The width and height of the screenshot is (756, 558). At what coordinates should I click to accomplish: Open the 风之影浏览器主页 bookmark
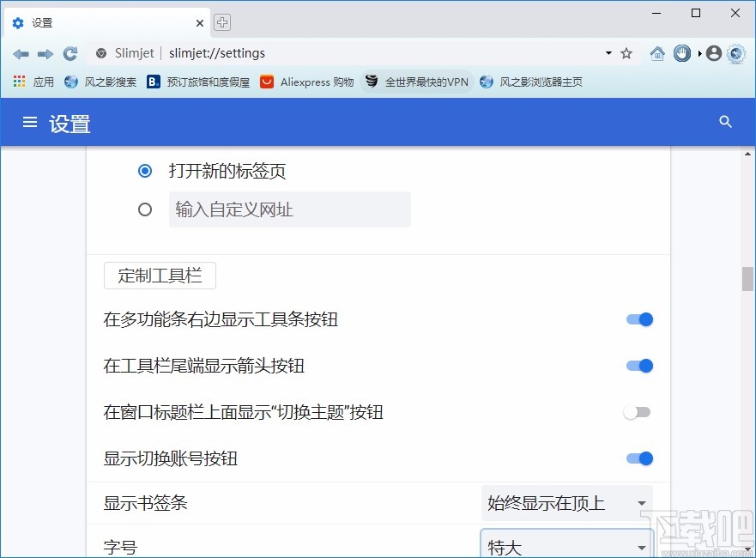click(x=532, y=82)
